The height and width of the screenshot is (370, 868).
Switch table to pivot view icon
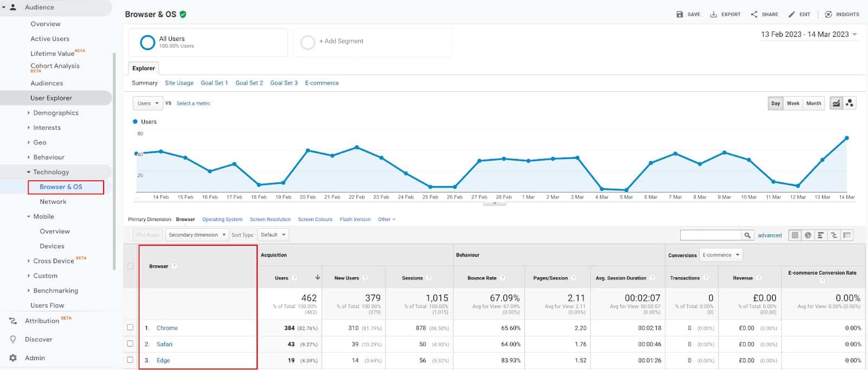click(847, 235)
